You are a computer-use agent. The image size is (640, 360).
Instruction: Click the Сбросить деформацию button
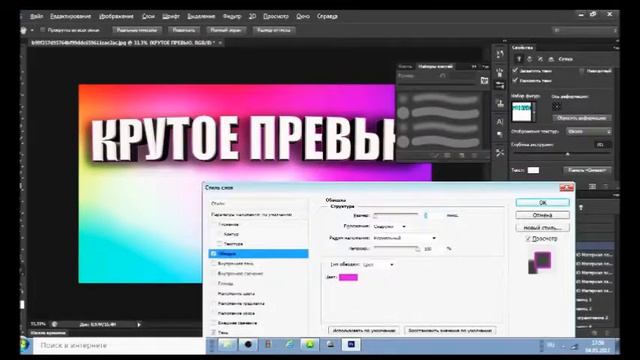(582, 118)
